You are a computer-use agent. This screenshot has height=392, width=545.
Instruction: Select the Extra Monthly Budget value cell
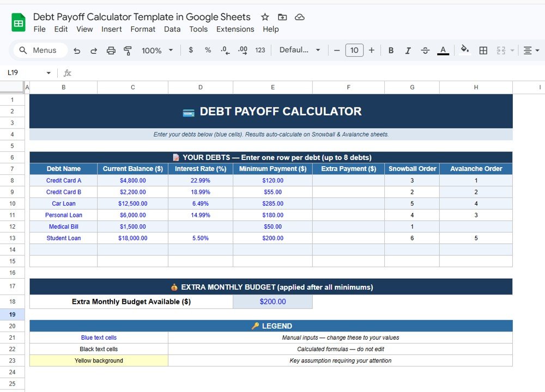[272, 302]
